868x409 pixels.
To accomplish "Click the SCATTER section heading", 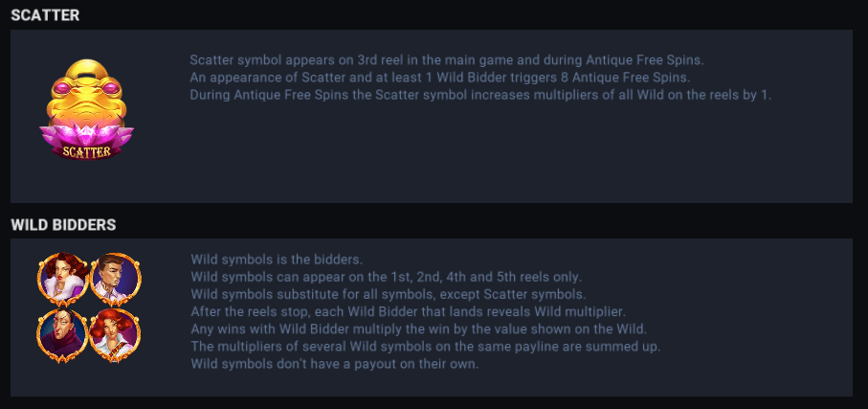I will tap(45, 14).
